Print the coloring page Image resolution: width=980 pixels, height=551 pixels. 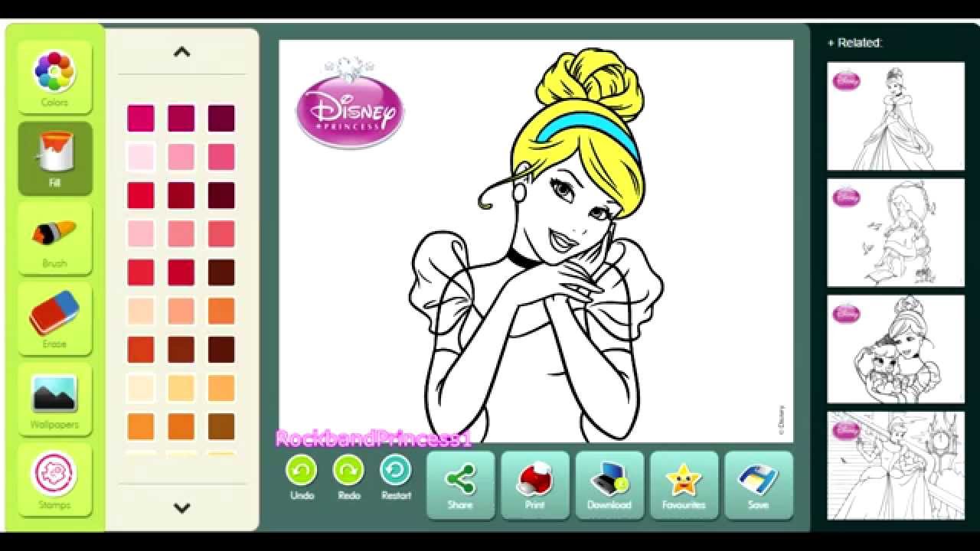[535, 485]
